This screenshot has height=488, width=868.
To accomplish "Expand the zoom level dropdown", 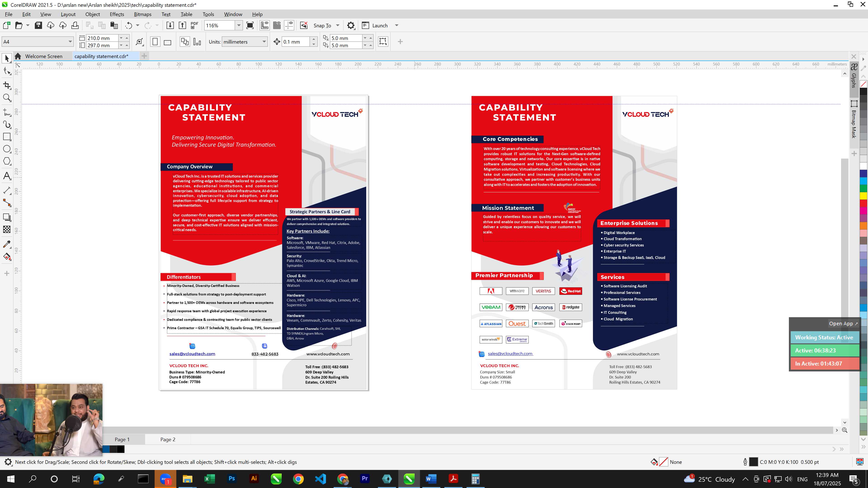I will (x=238, y=26).
